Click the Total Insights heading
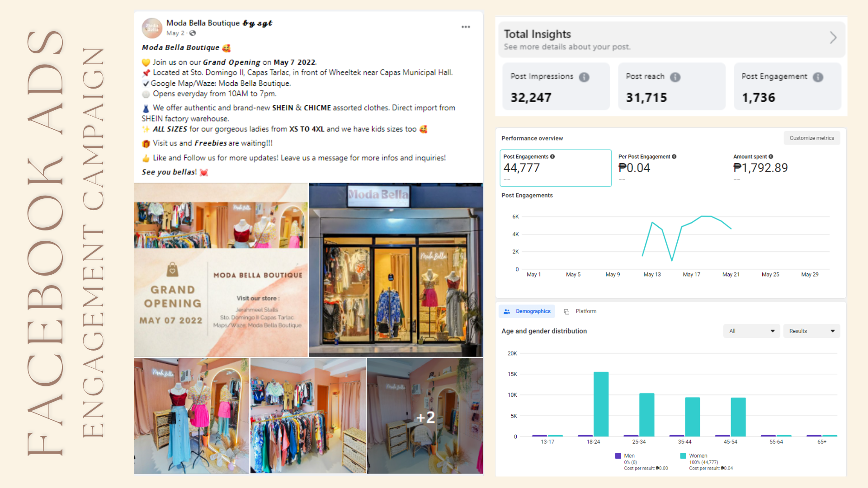This screenshot has width=868, height=488. (537, 34)
